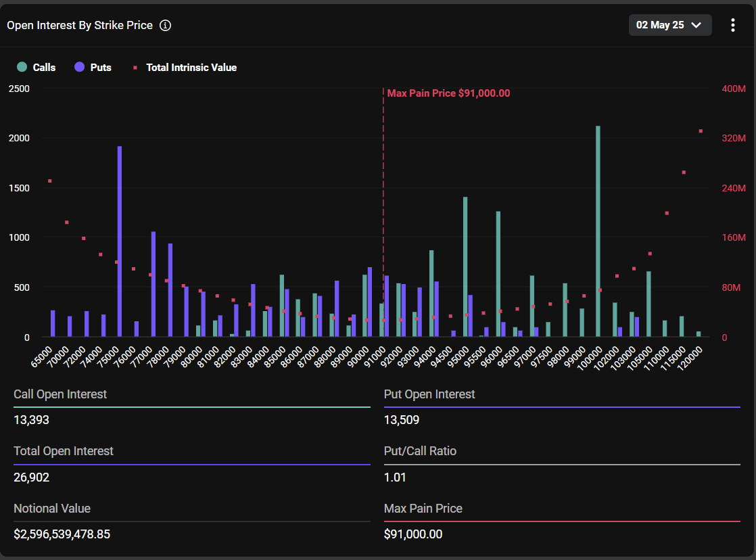Toggle the Puts series in the legend
The width and height of the screenshot is (756, 560).
[x=93, y=68]
